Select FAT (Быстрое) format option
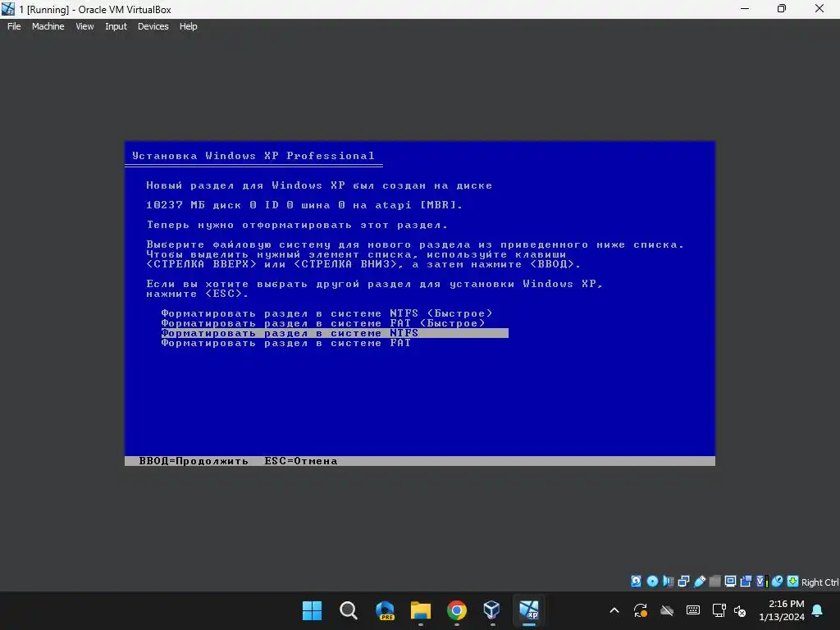840x630 pixels. pos(323,323)
